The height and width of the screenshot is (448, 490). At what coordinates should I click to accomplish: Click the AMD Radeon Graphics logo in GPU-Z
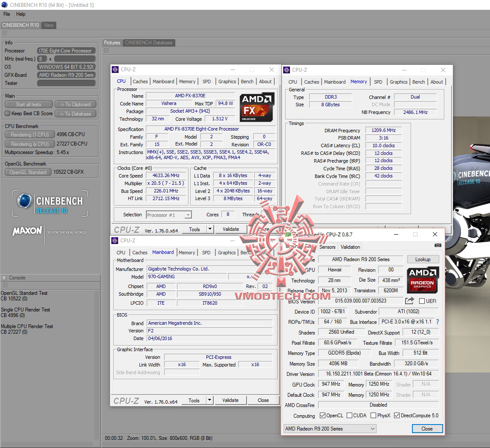tap(422, 279)
